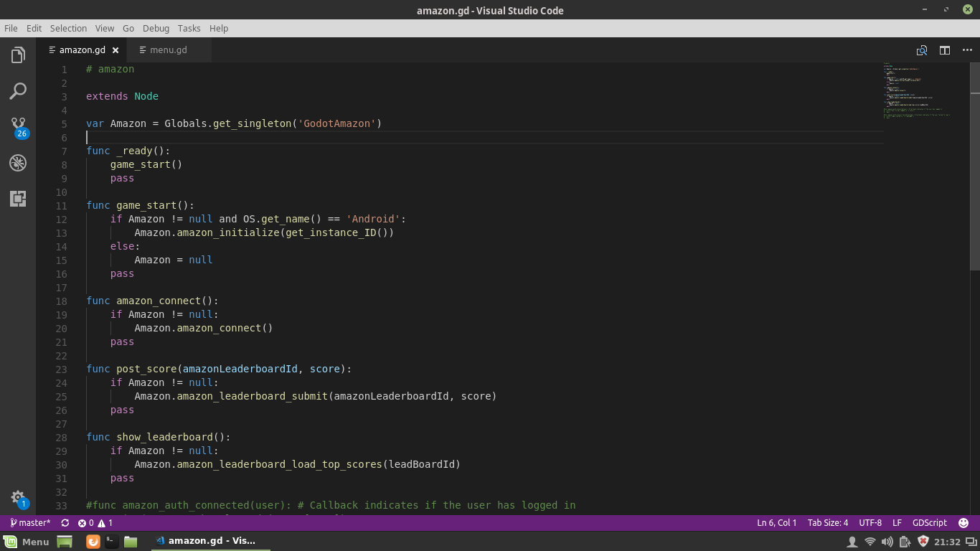The height and width of the screenshot is (551, 980).
Task: Open the Tasks menu
Action: click(x=189, y=28)
